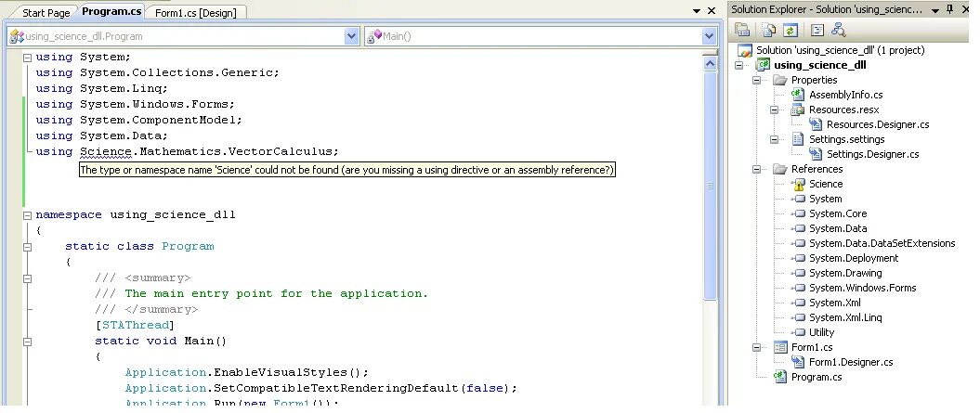The image size is (980, 413).
Task: Click the View Code toolbar icon
Action: tap(817, 30)
